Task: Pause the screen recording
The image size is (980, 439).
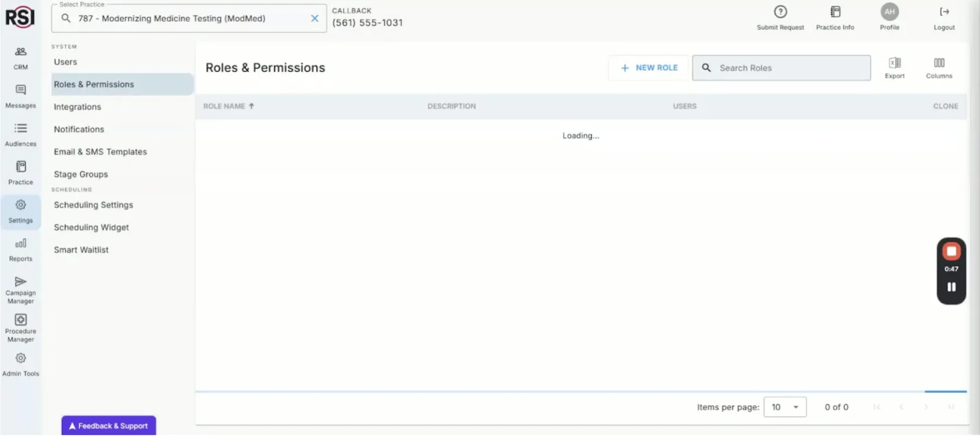Action: (x=951, y=287)
